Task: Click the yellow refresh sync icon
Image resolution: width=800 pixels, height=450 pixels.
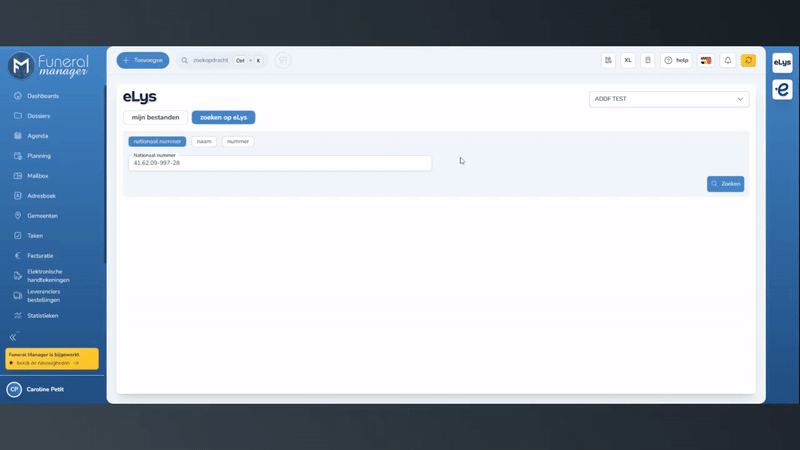Action: (x=748, y=60)
